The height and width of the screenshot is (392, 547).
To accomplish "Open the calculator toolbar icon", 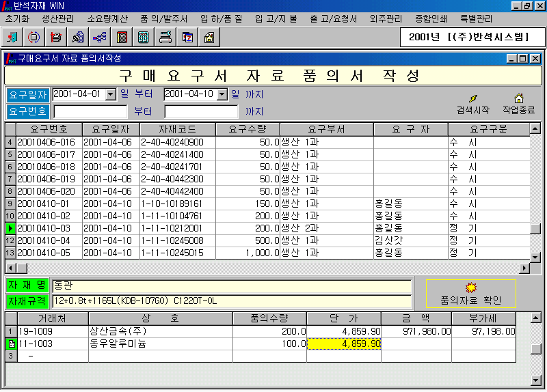I will tap(143, 38).
